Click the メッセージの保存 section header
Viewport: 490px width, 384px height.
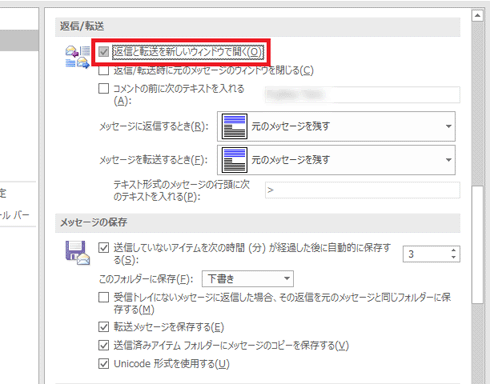coord(258,223)
